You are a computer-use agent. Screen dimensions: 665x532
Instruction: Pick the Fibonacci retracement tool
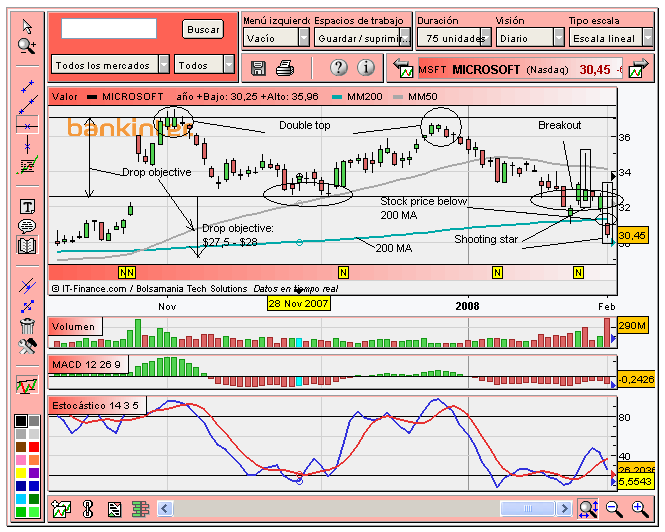point(27,165)
